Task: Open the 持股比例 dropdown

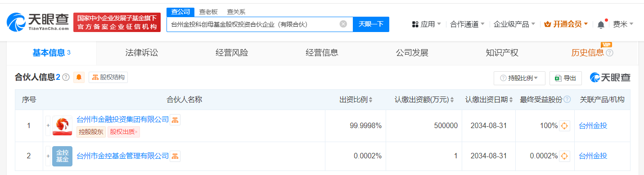Action: (x=519, y=78)
